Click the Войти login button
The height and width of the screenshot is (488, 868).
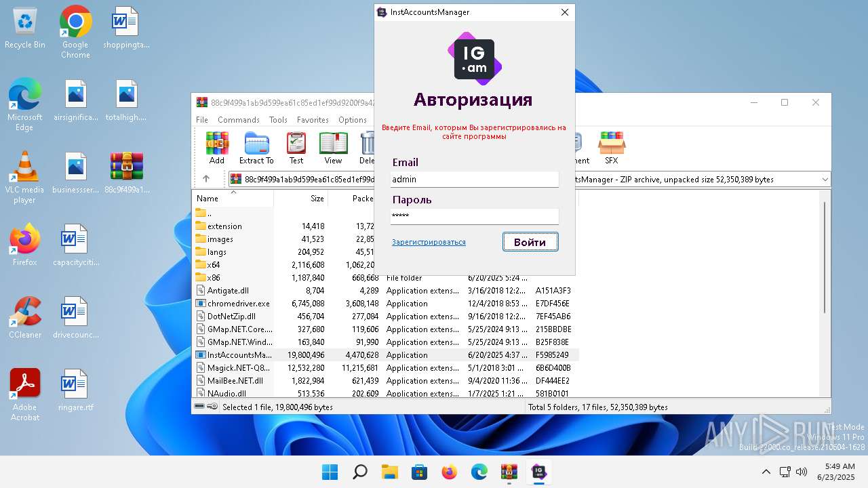tap(530, 242)
